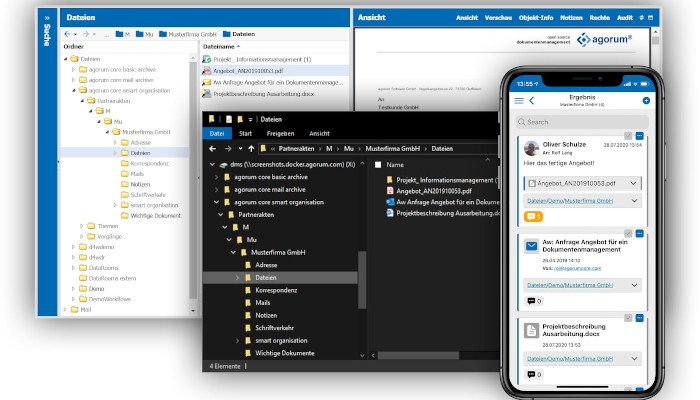Expand 'agorum core basic archive' in Explorer tree
The height and width of the screenshot is (400, 700).
(x=217, y=177)
